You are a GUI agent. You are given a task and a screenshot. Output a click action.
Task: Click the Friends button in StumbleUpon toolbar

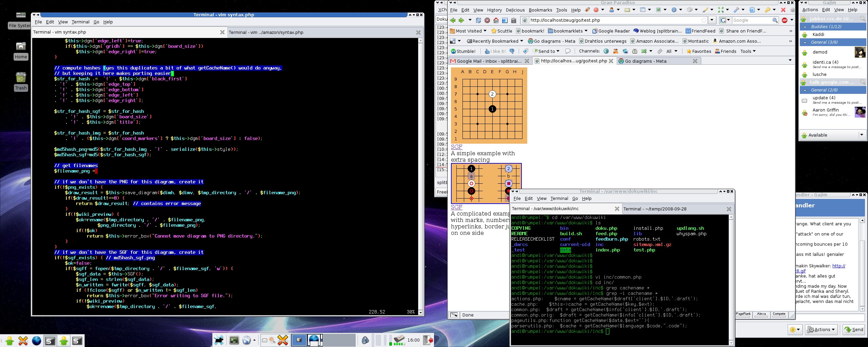[x=726, y=51]
